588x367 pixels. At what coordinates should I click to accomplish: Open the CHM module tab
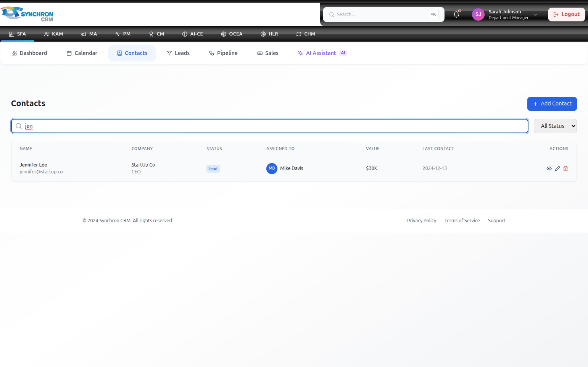click(306, 34)
